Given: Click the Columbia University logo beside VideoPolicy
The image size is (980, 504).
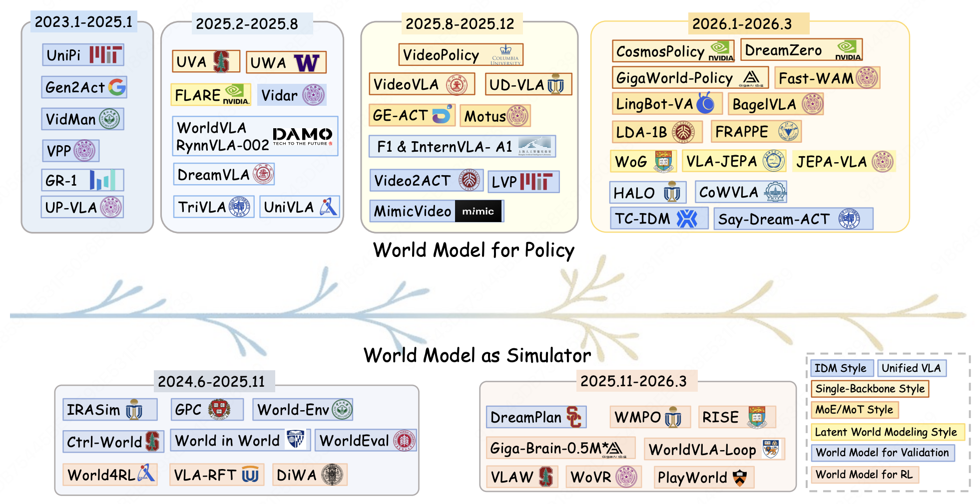Looking at the screenshot, I should [x=505, y=55].
